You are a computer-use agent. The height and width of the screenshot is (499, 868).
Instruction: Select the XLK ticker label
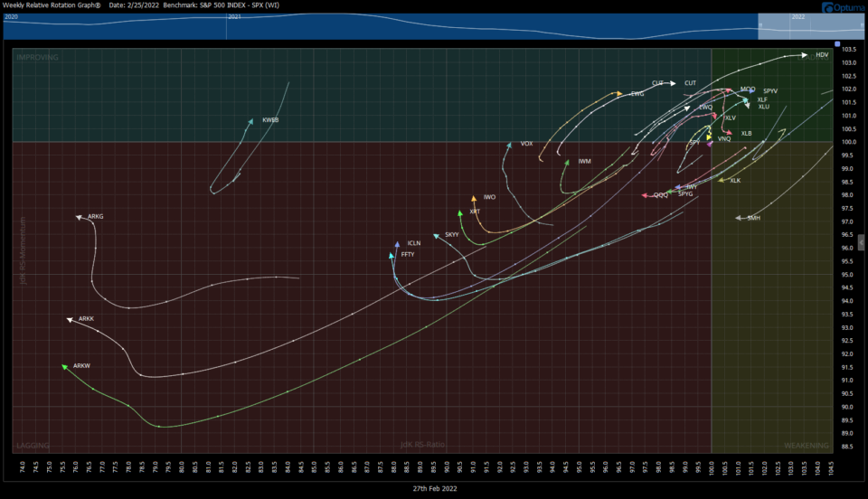(x=734, y=181)
